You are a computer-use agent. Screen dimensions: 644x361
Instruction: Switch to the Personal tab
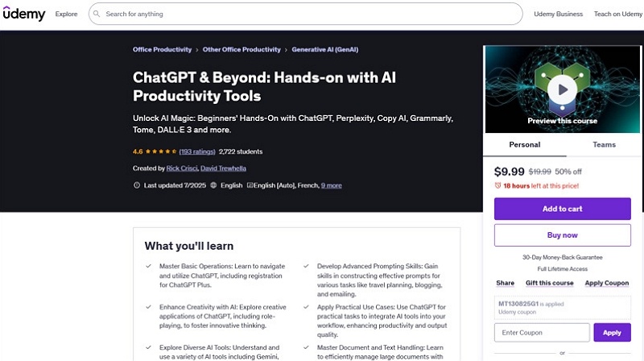(x=525, y=145)
